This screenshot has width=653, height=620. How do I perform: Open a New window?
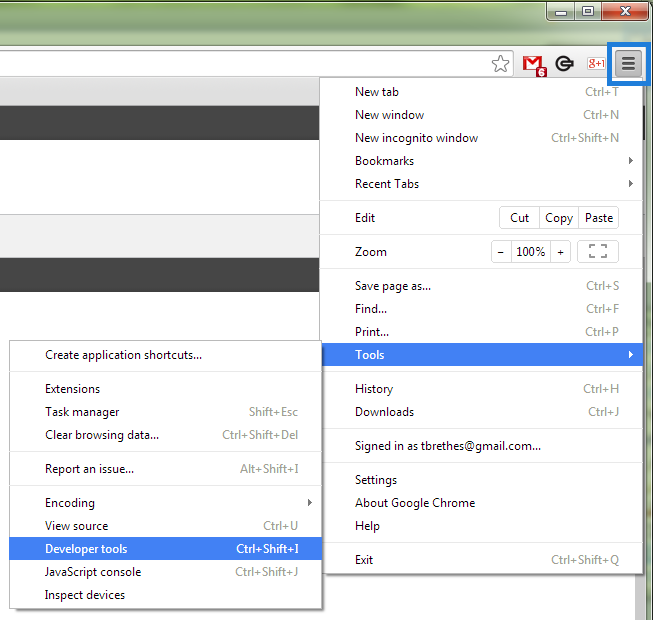pos(481,115)
